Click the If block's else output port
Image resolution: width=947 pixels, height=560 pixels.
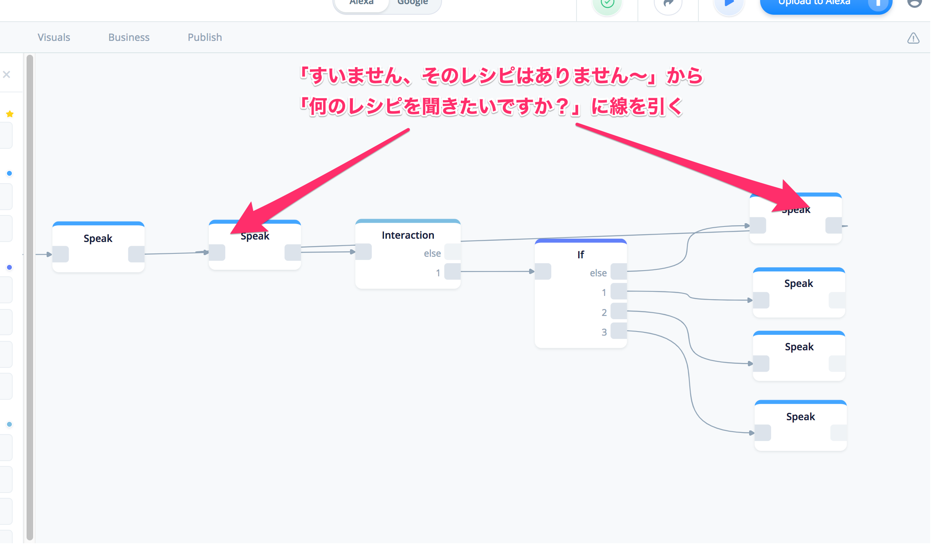click(618, 272)
